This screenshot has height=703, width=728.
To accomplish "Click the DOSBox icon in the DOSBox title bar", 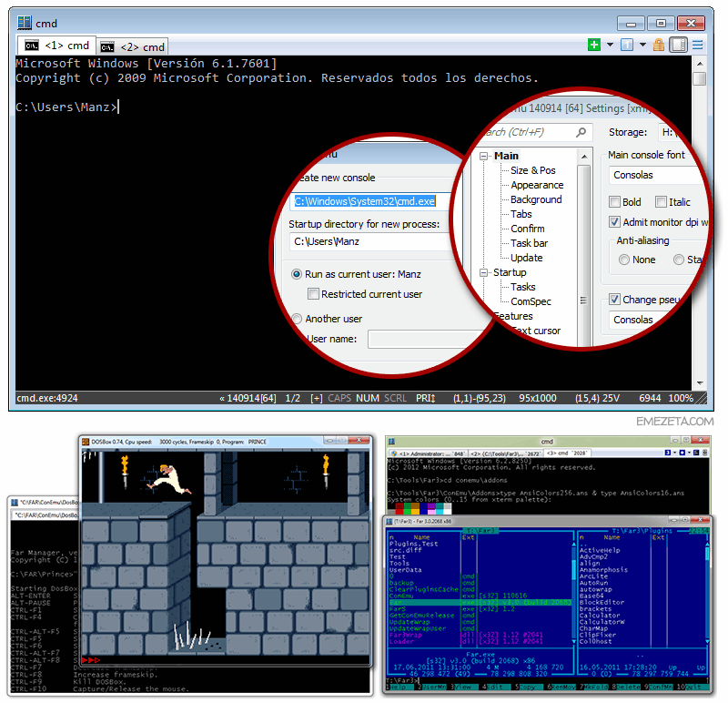I will click(x=86, y=442).
